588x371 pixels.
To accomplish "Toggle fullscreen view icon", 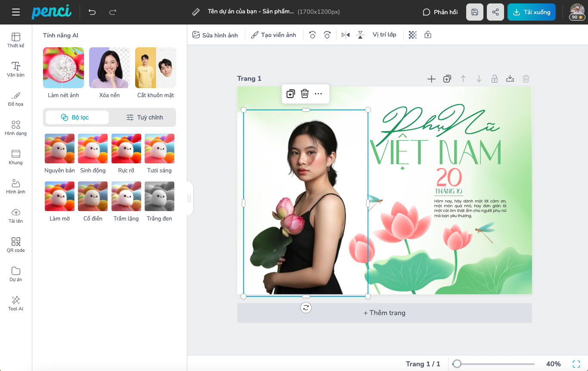I will (x=576, y=364).
